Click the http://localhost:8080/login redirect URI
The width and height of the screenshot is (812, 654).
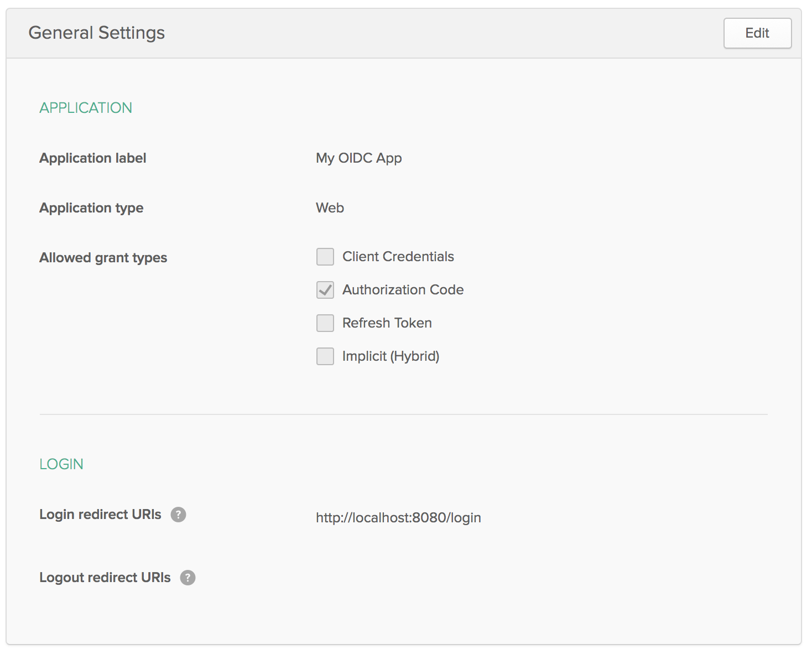398,518
